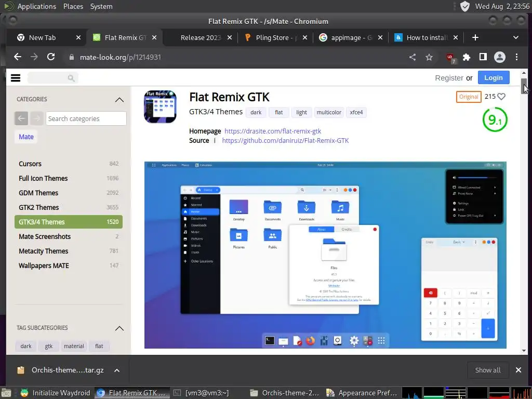Image resolution: width=532 pixels, height=399 pixels.
Task: Switch to the vm3@vm3 terminal in taskbar
Action: pyautogui.click(x=207, y=393)
